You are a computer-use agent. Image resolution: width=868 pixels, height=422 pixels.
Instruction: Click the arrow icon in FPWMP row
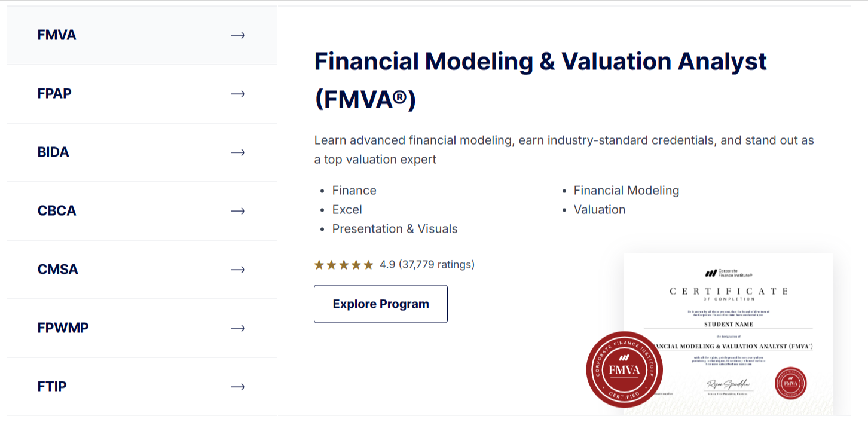[238, 328]
